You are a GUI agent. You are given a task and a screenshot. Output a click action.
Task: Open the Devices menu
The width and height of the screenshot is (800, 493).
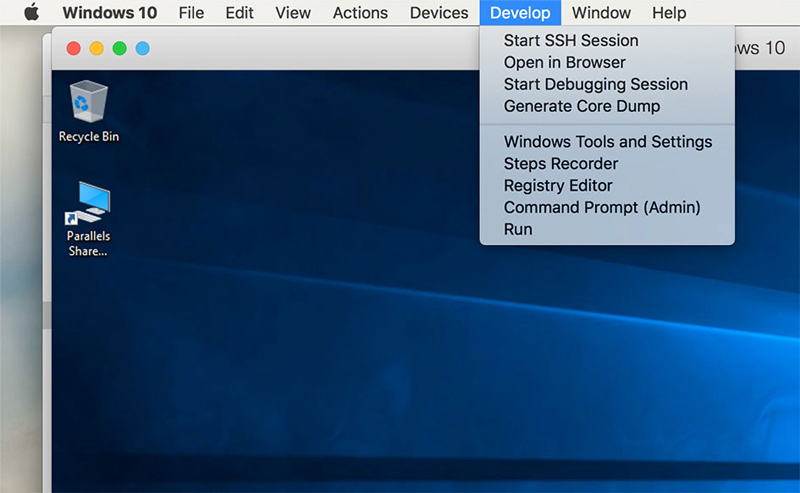439,12
